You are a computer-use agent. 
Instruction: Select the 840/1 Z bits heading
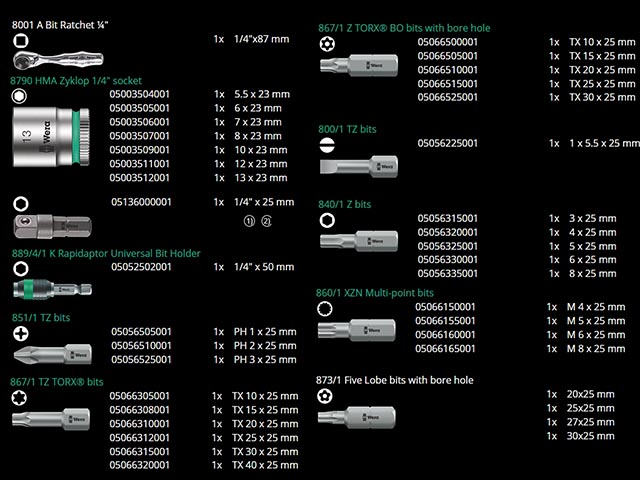coord(345,204)
